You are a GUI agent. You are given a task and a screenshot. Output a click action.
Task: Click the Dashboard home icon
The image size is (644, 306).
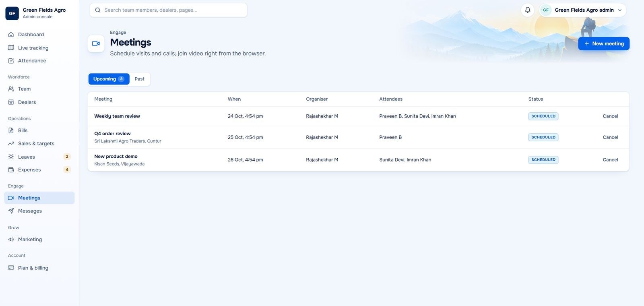tap(11, 35)
